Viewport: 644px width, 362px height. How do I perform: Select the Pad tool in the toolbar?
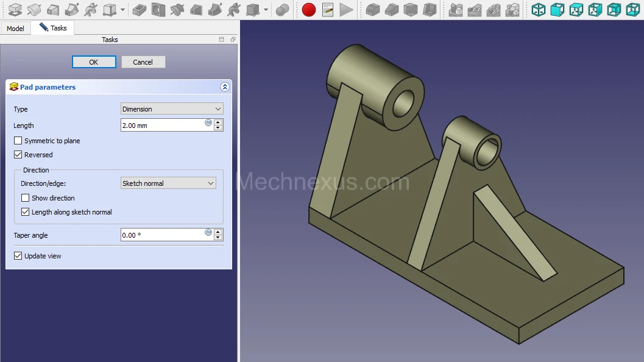tap(15, 10)
